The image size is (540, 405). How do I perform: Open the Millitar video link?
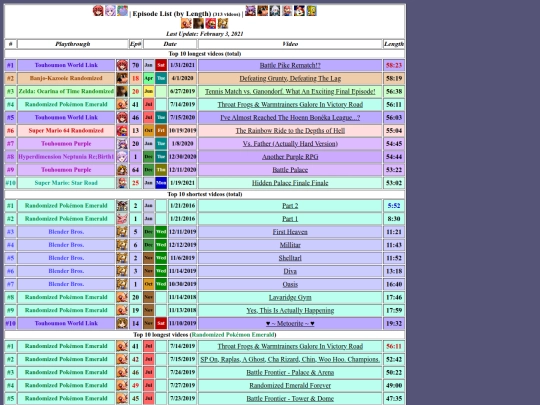[x=290, y=245]
